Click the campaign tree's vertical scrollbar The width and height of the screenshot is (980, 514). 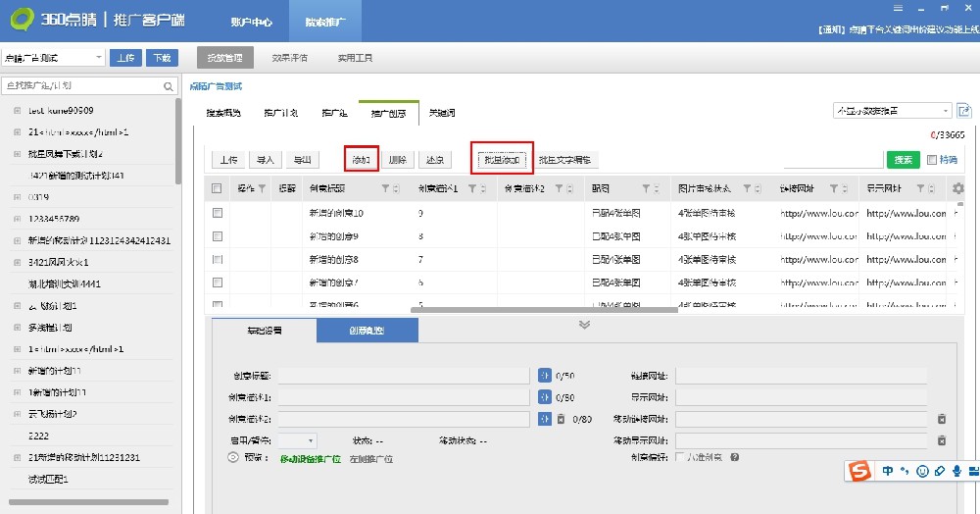point(178,141)
